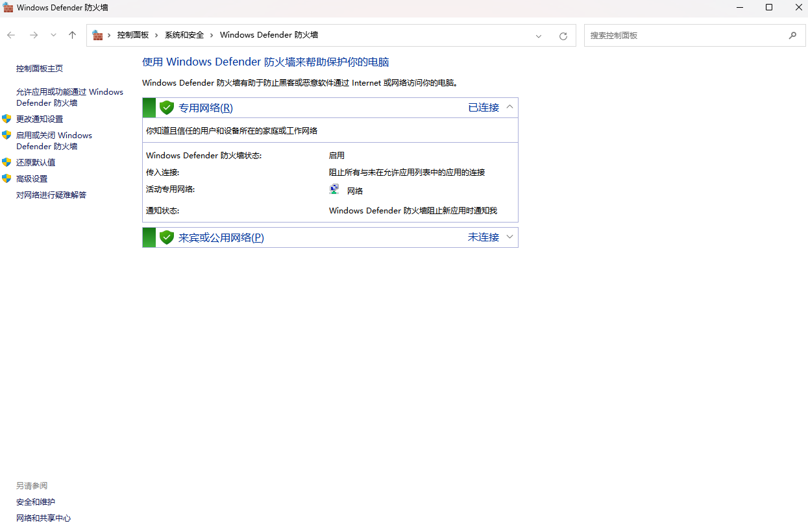
Task: Open the address bar history dropdown
Action: [x=539, y=36]
